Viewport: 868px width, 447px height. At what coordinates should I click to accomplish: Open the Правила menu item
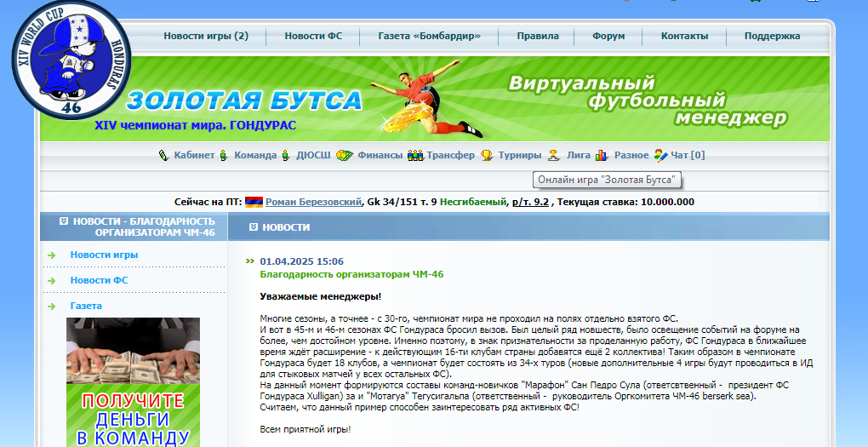tap(538, 36)
